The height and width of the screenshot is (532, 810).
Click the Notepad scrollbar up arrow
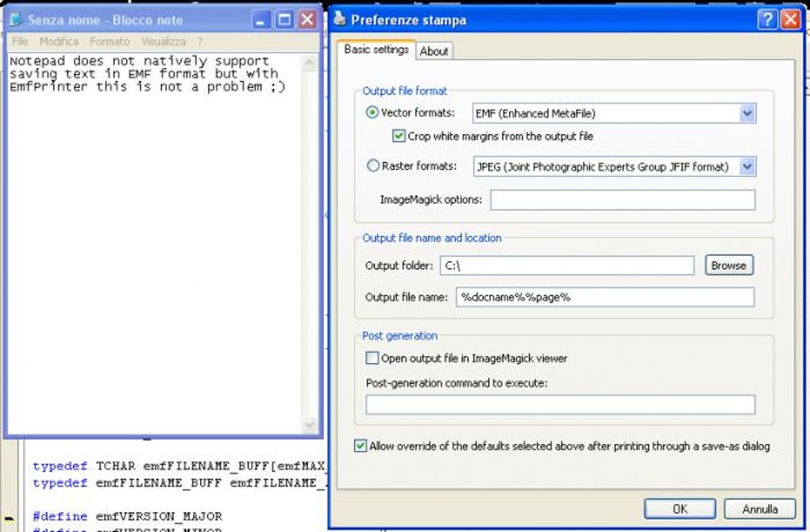click(x=310, y=63)
